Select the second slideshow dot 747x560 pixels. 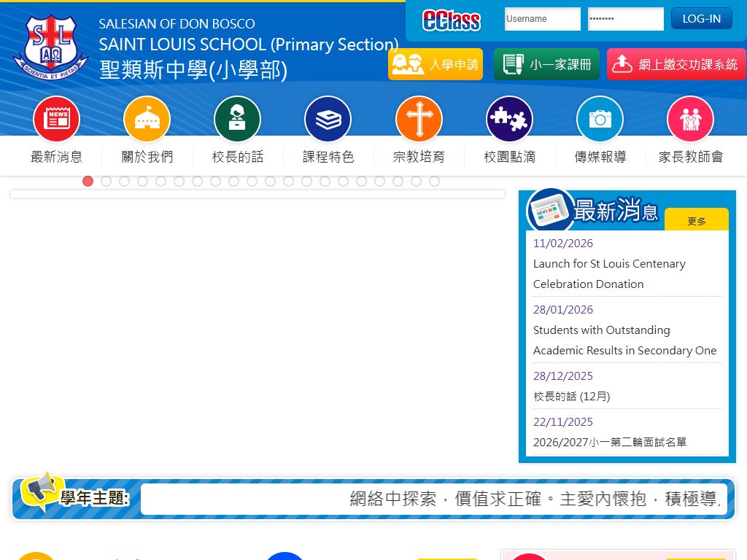pos(106,181)
